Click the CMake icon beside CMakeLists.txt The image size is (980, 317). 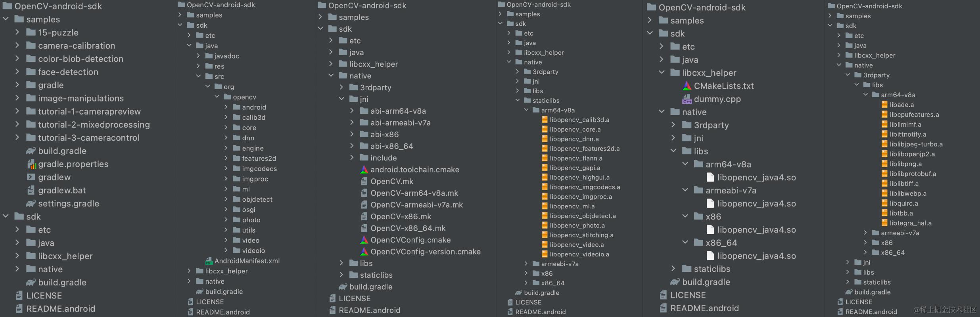pyautogui.click(x=687, y=86)
